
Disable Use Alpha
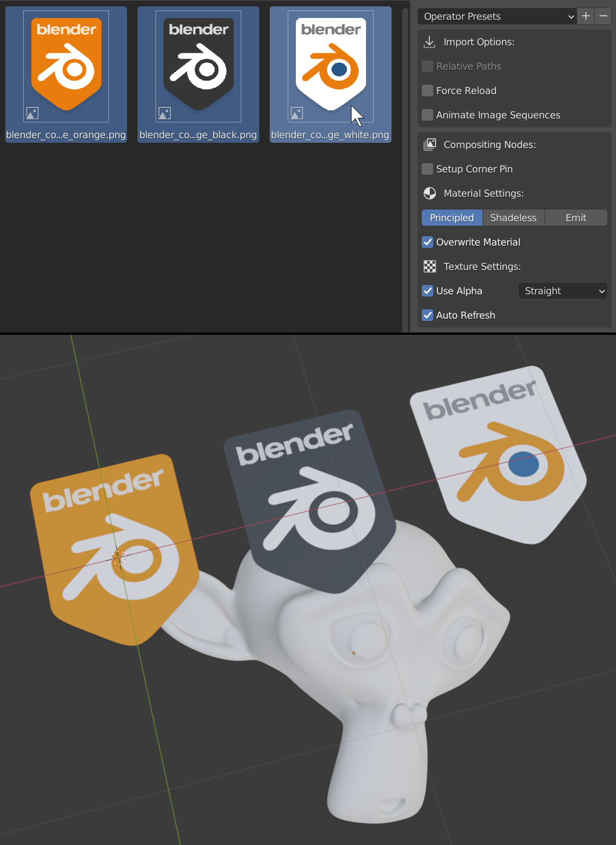[x=427, y=291]
